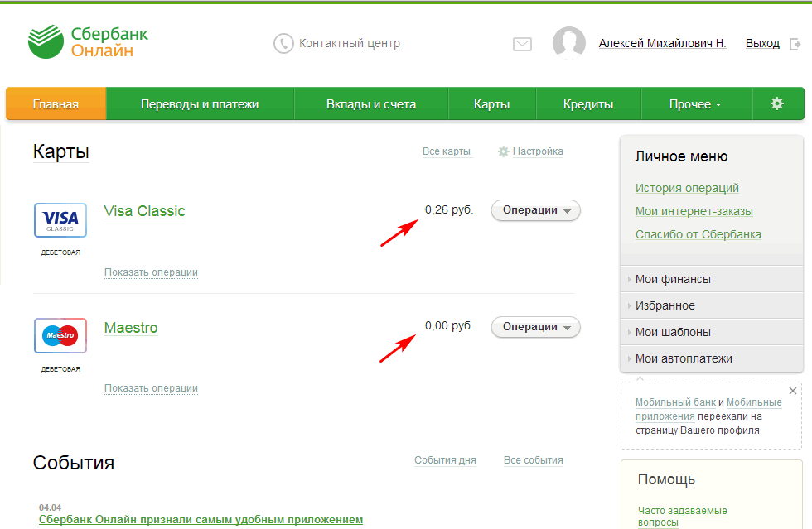The width and height of the screenshot is (812, 529).
Task: Click Показать операции under Visa Classic
Action: 151,272
